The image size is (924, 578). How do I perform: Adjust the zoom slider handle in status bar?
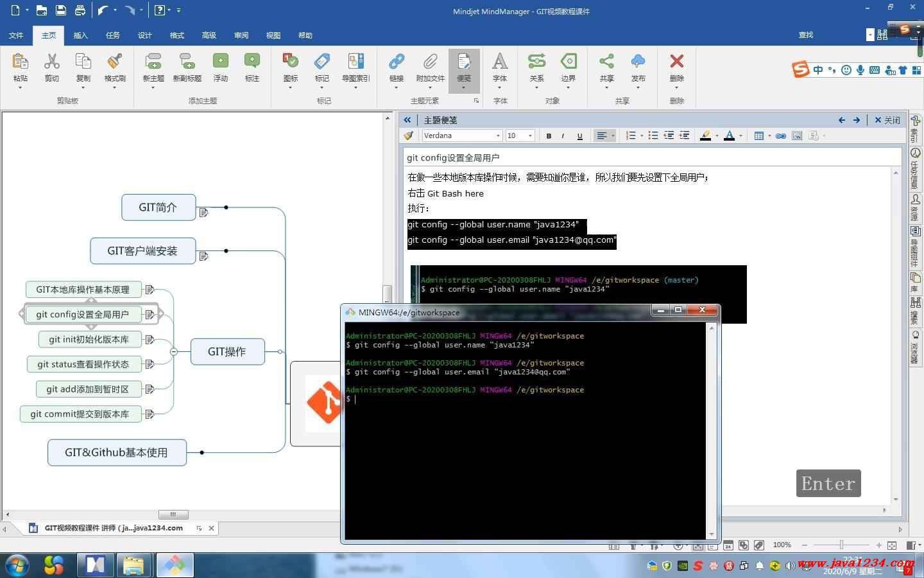pos(842,545)
